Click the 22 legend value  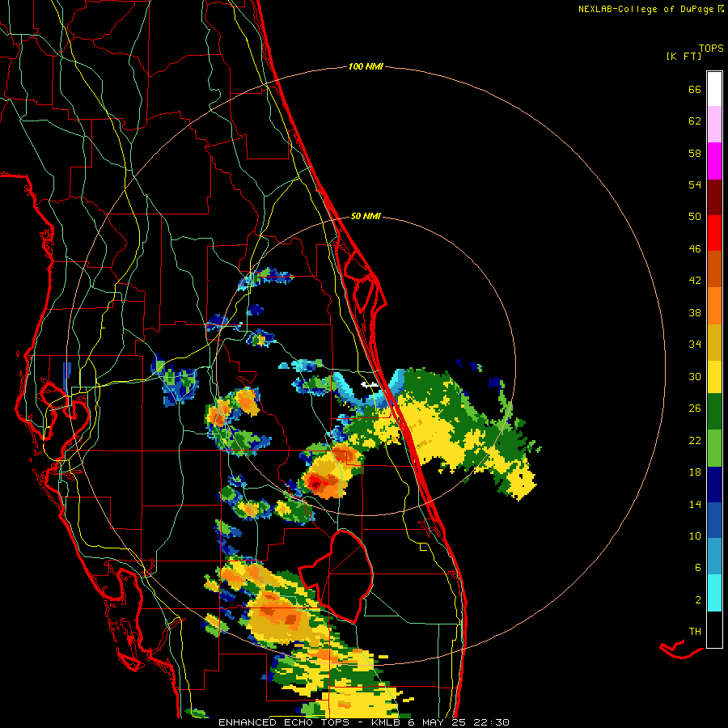[695, 440]
